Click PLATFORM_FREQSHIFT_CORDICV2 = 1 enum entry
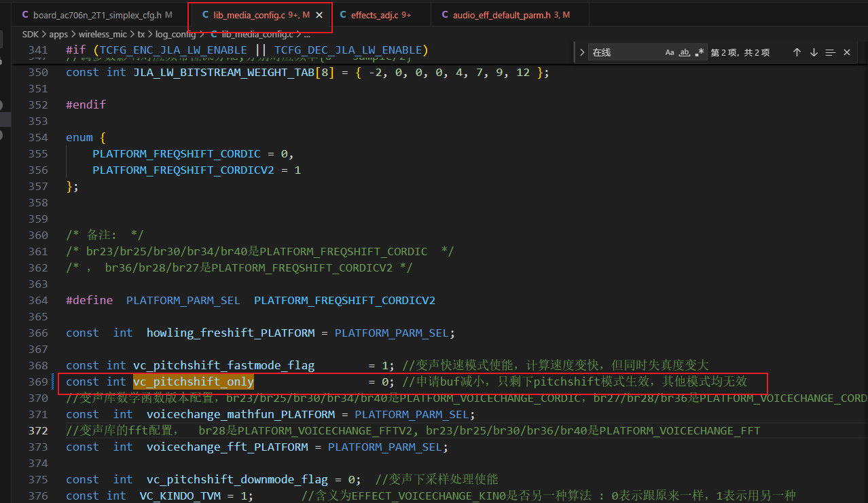Viewport: 868px width, 503px height. 197,170
